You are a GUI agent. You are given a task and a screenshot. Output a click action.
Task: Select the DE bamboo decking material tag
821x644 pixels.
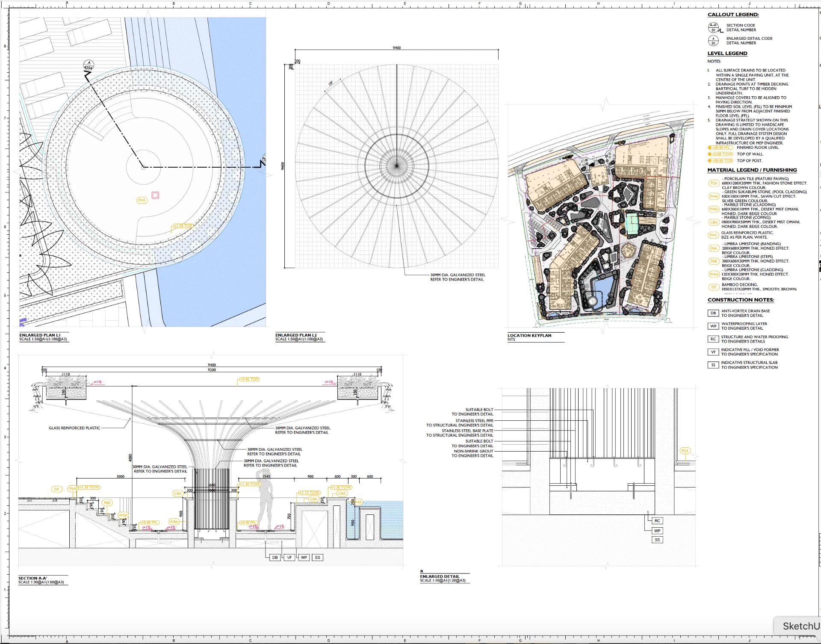tap(713, 287)
